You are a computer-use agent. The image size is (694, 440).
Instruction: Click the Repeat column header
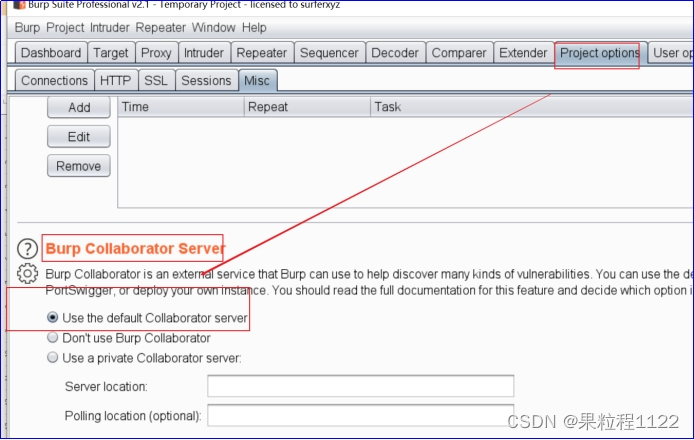click(x=307, y=107)
